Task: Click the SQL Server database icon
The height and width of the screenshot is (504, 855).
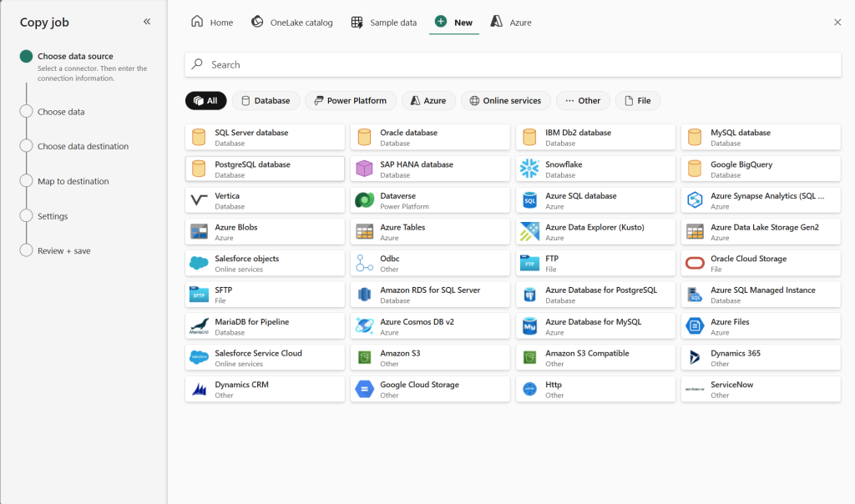Action: point(199,138)
